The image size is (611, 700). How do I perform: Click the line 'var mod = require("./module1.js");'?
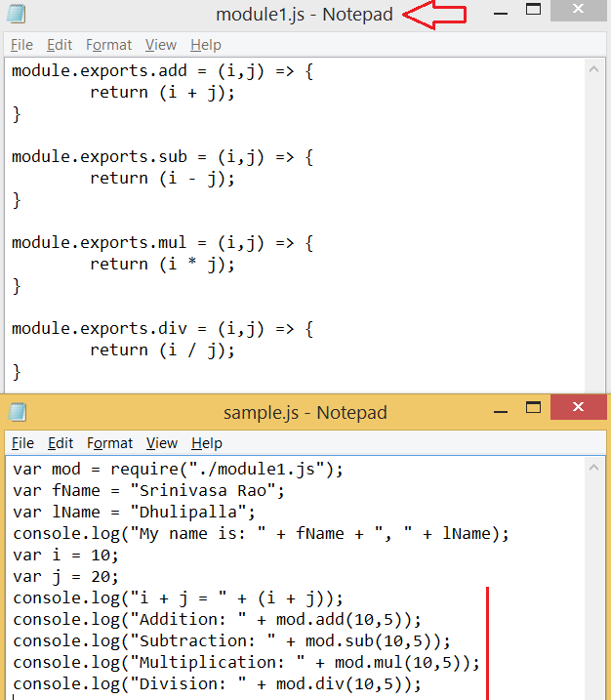[x=178, y=470]
